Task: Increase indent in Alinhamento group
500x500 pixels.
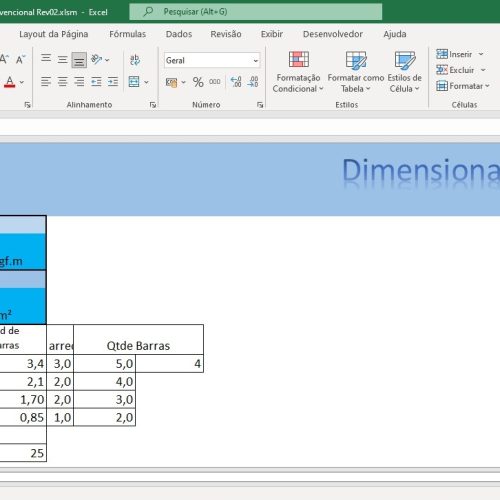Action: tap(113, 82)
